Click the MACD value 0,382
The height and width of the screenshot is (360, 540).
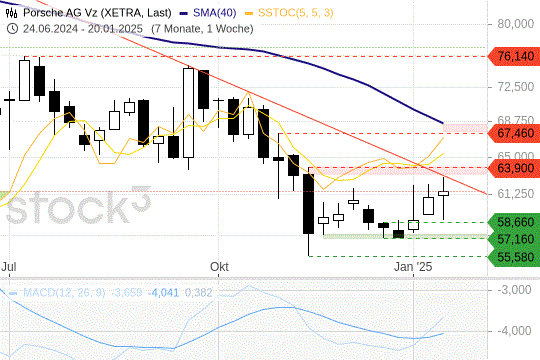click(199, 293)
